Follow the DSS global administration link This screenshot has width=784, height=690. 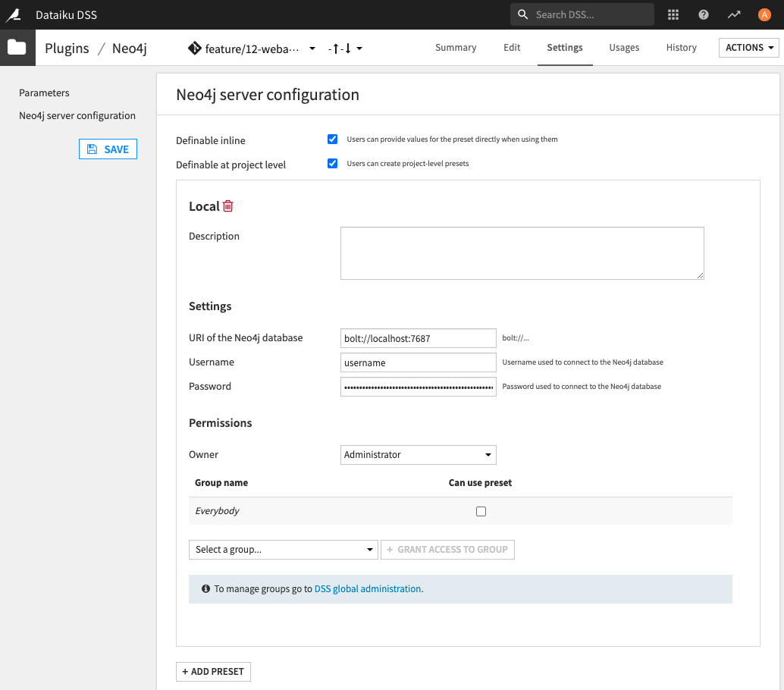(x=368, y=588)
